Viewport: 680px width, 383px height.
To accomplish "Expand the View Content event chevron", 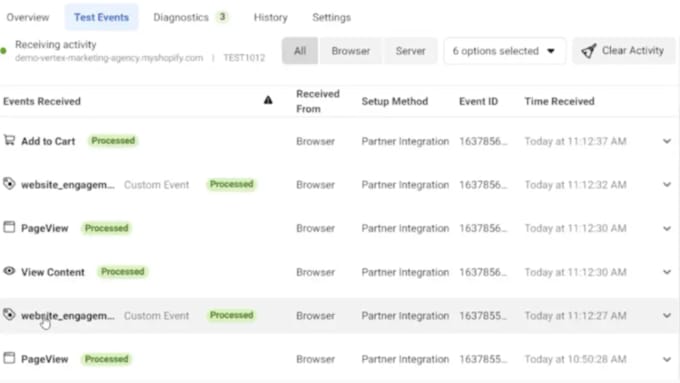I will [667, 272].
